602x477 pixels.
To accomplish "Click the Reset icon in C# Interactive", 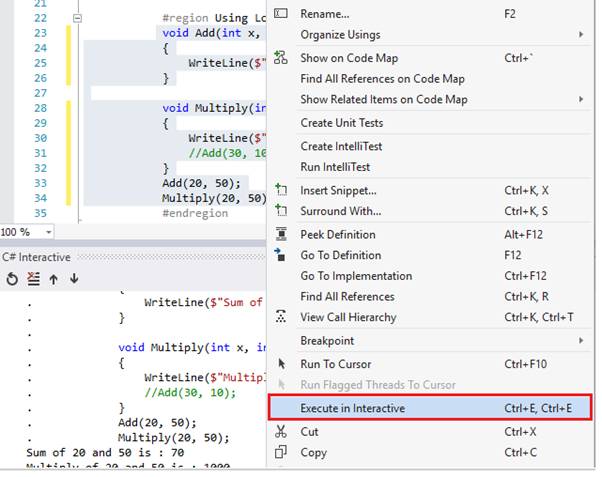I will point(12,278).
